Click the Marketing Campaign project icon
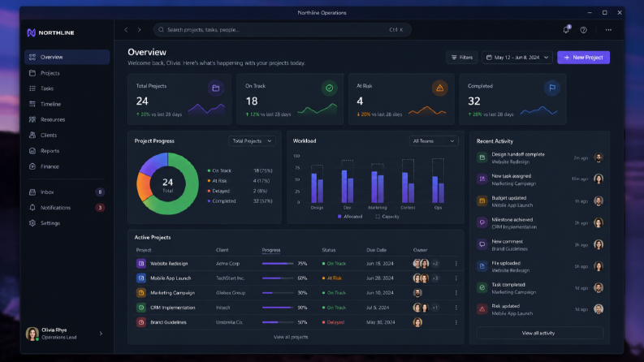The width and height of the screenshot is (644, 362). click(140, 293)
